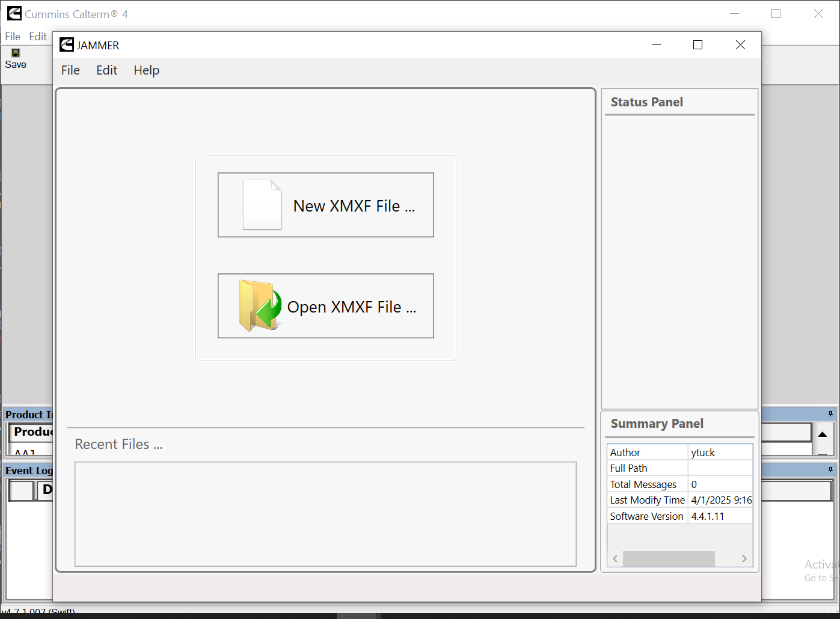The width and height of the screenshot is (840, 619).
Task: Click the up arrow in Product Info panel
Action: [823, 434]
